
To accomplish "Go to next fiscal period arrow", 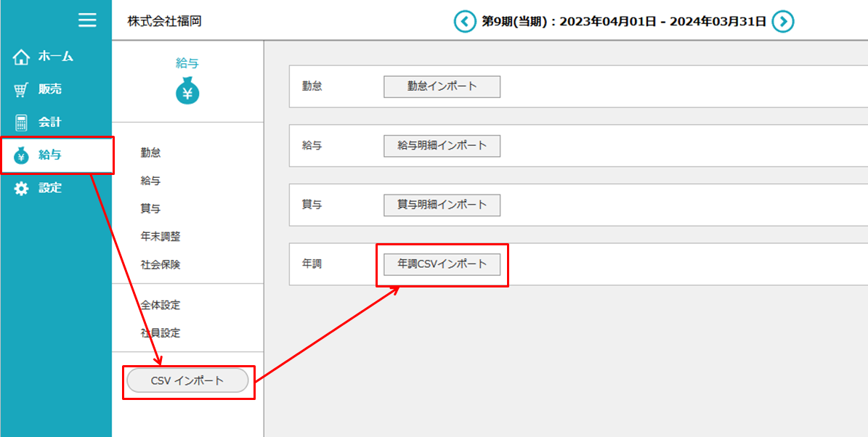I will coord(782,22).
